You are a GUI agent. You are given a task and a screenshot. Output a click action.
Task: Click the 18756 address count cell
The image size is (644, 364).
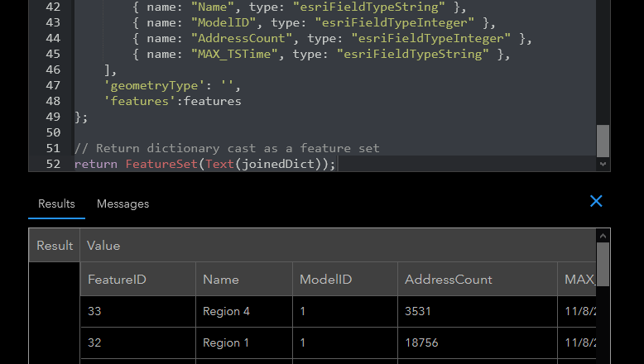(x=421, y=342)
